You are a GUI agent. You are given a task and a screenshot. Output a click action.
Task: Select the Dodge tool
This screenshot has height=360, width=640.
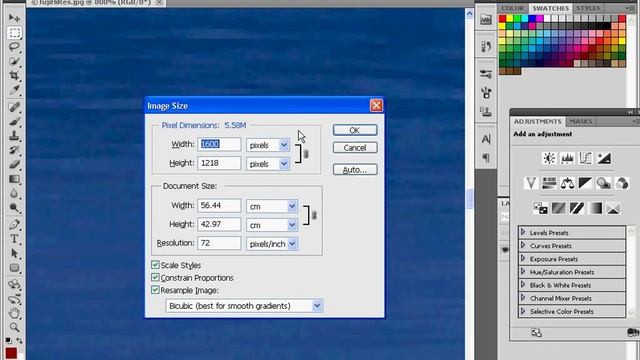click(14, 208)
